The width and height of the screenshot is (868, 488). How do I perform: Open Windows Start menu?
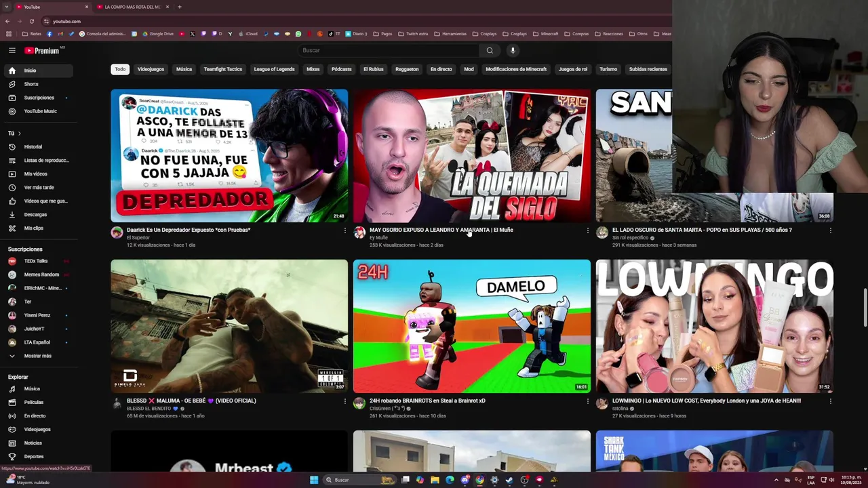click(x=314, y=480)
